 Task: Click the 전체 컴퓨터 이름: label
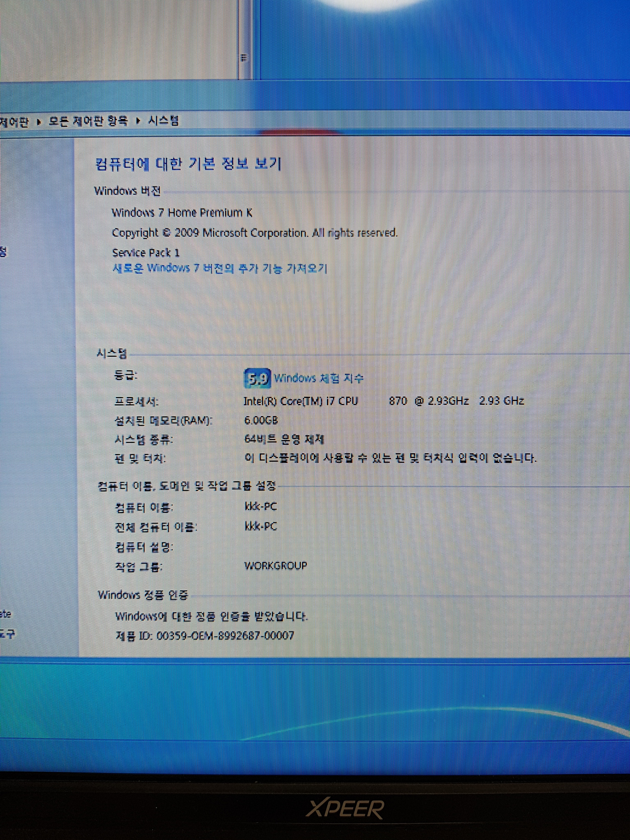tap(156, 527)
